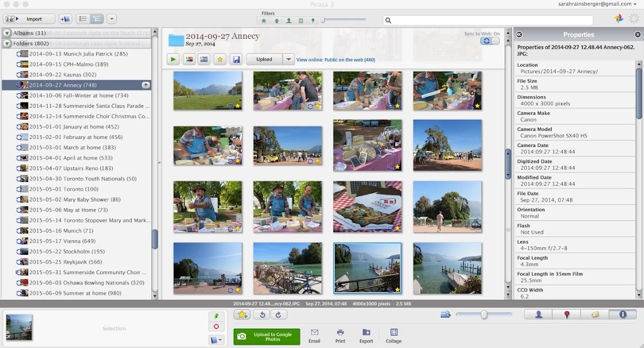Open the add-to-album dropdown in the photo tray

pyautogui.click(x=216, y=340)
